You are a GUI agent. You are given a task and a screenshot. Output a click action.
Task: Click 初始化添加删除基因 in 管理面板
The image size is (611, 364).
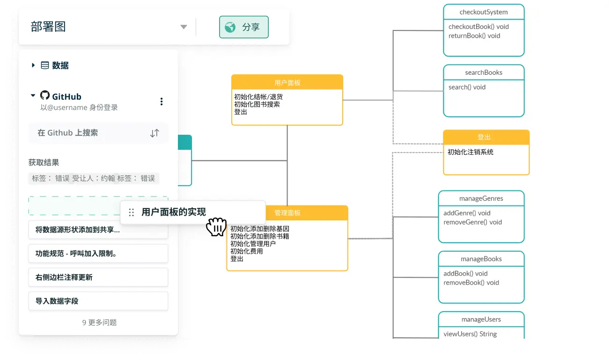click(x=260, y=229)
